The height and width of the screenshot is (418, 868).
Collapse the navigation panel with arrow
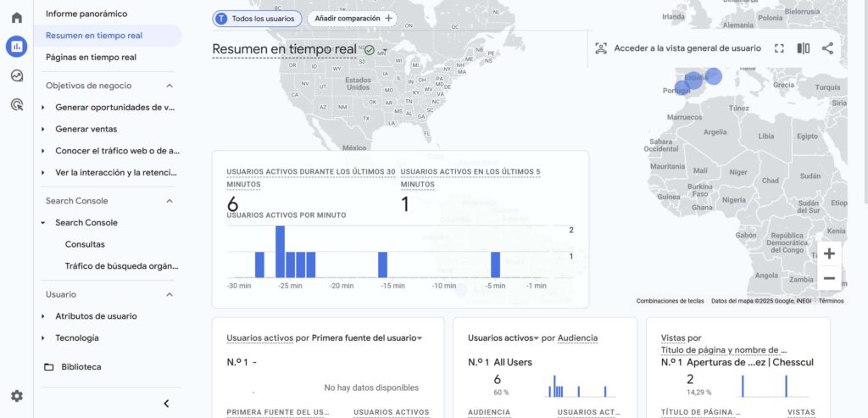pyautogui.click(x=166, y=404)
